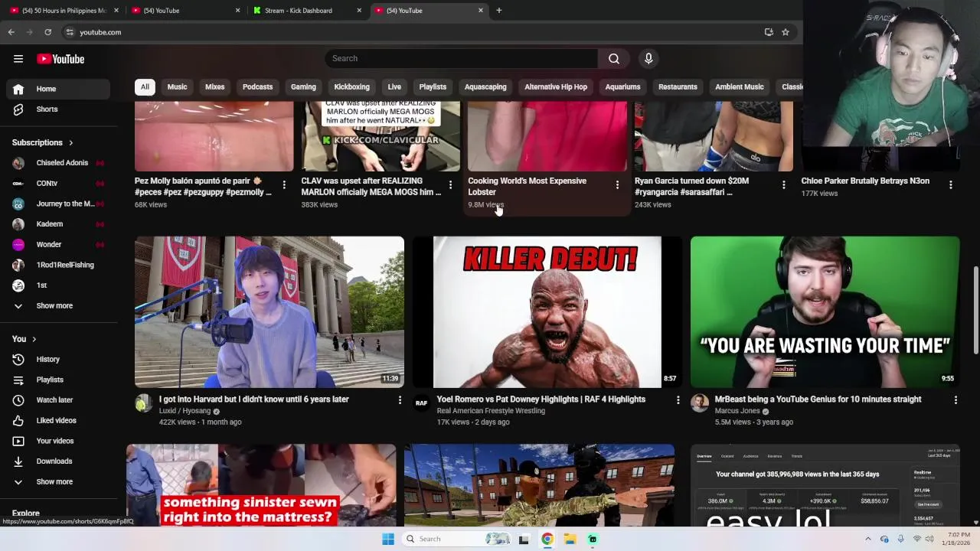Start voice search with microphone icon
Screen dimensions: 980x551
click(648, 58)
